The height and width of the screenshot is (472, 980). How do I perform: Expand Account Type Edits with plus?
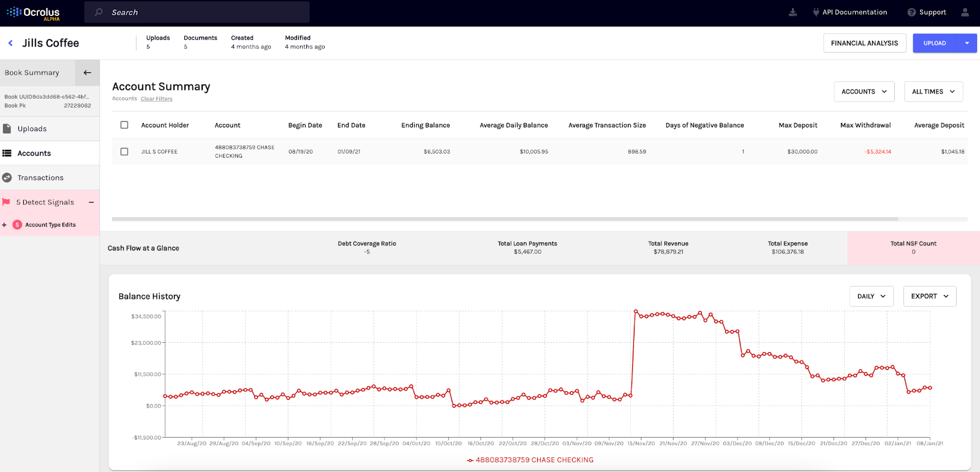(x=4, y=225)
